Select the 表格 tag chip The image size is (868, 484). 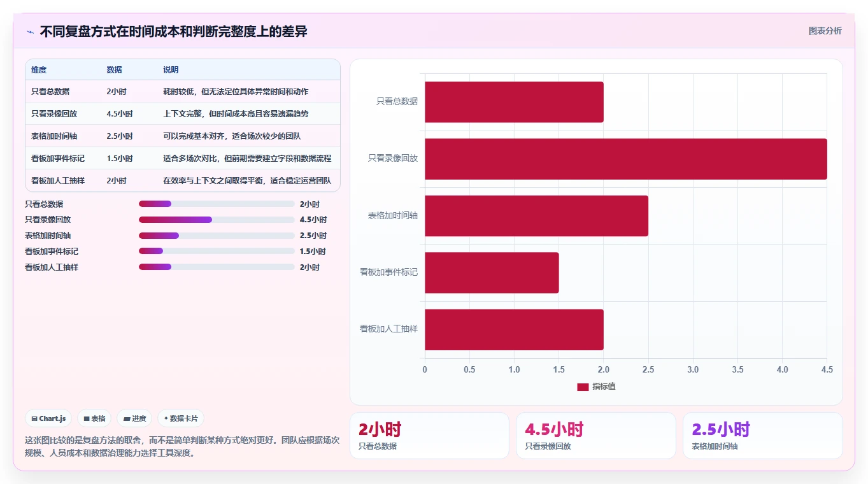[94, 418]
